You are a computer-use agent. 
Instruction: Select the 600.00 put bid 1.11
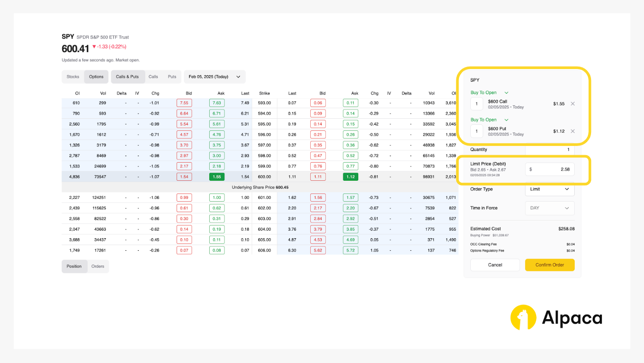318,177
